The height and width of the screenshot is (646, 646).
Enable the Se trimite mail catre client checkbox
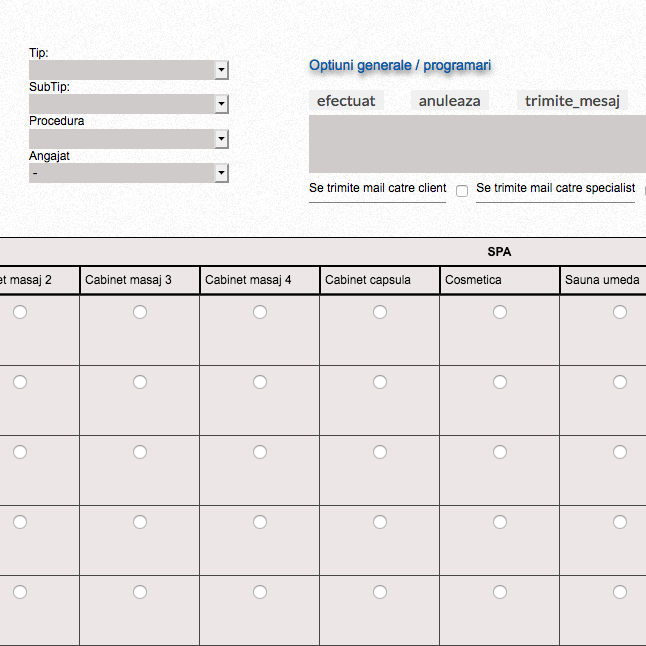click(462, 191)
